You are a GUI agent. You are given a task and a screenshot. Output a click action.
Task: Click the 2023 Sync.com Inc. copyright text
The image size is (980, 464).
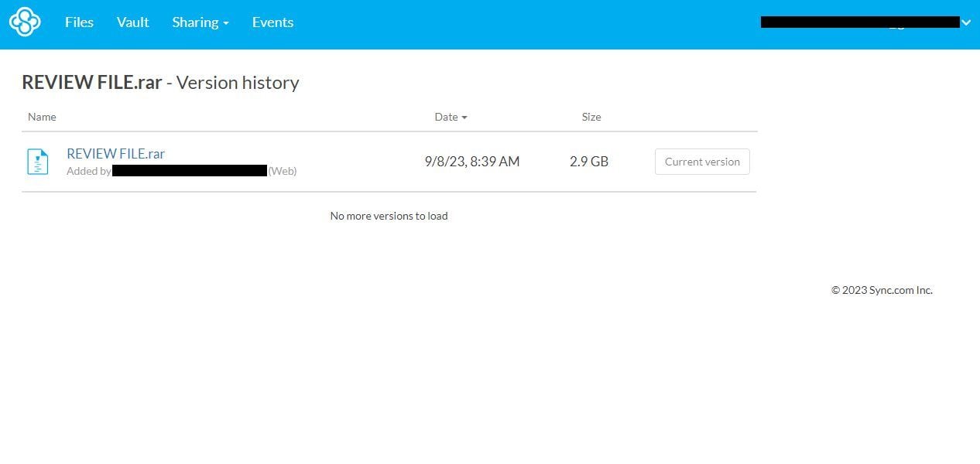pos(882,291)
